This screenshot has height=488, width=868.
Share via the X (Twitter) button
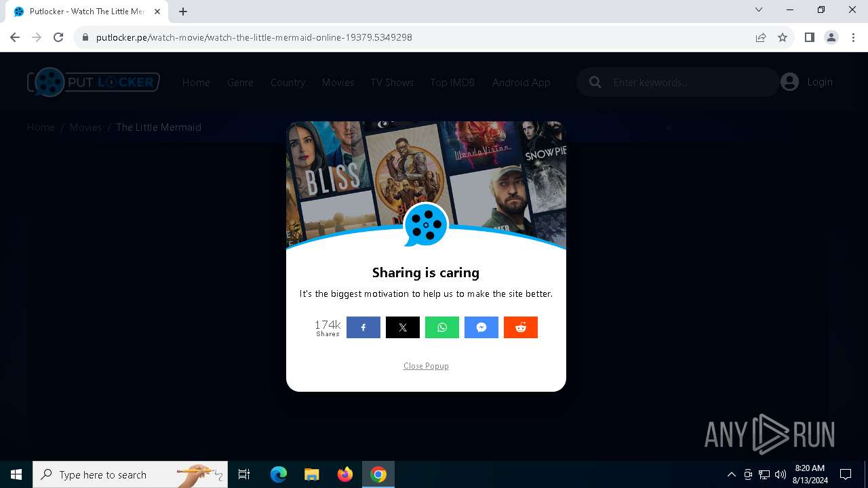click(x=402, y=327)
